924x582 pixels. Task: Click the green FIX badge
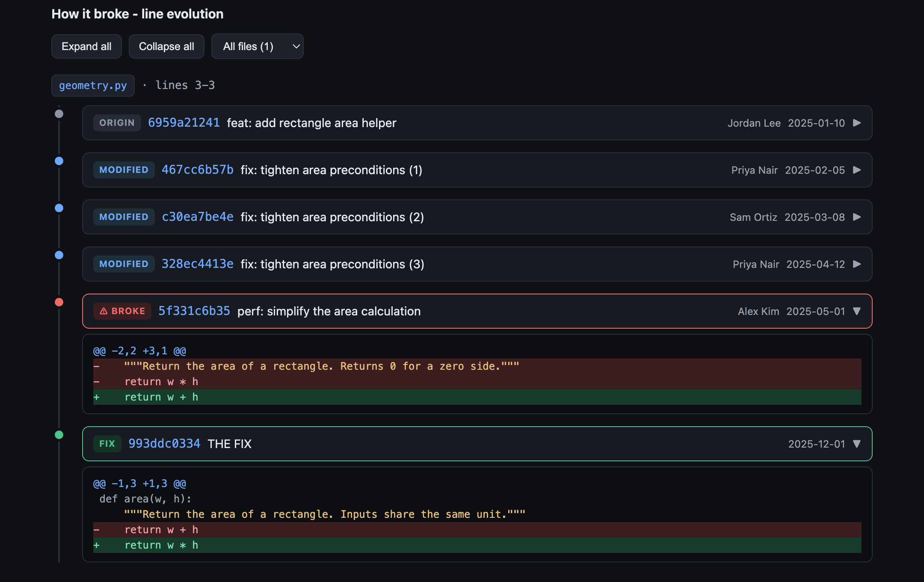click(x=107, y=444)
